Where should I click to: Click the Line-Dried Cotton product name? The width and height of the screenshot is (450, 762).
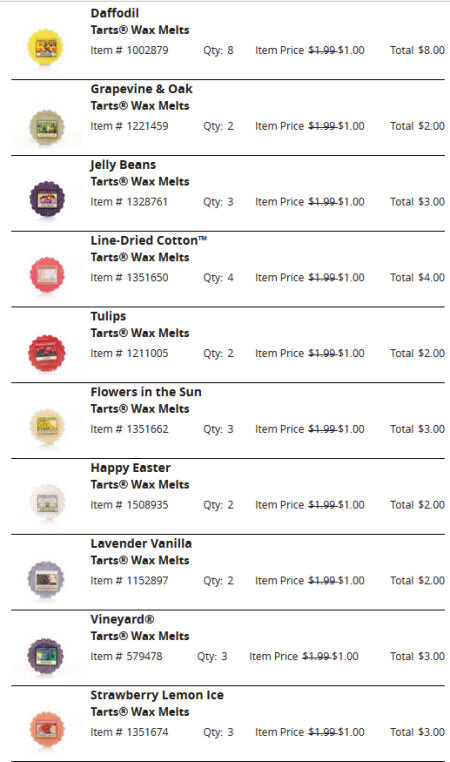point(149,241)
